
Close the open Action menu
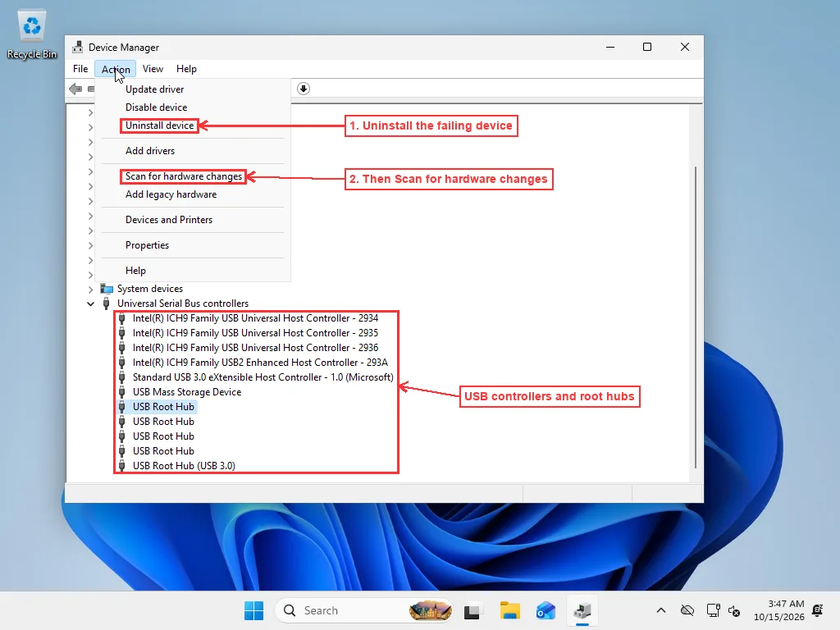point(116,69)
